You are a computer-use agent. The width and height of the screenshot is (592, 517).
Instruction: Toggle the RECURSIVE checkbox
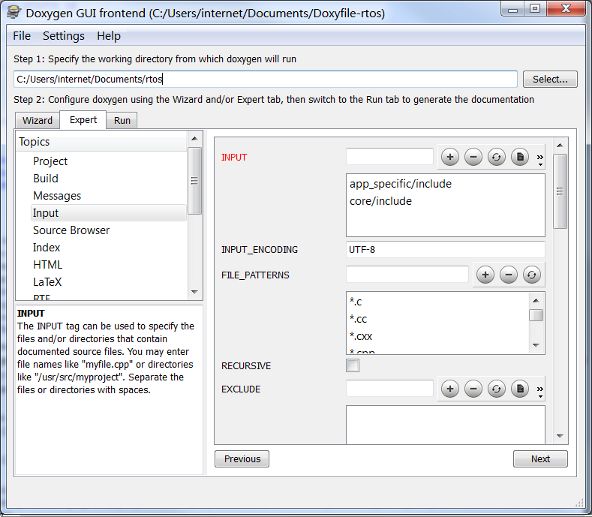click(x=353, y=365)
